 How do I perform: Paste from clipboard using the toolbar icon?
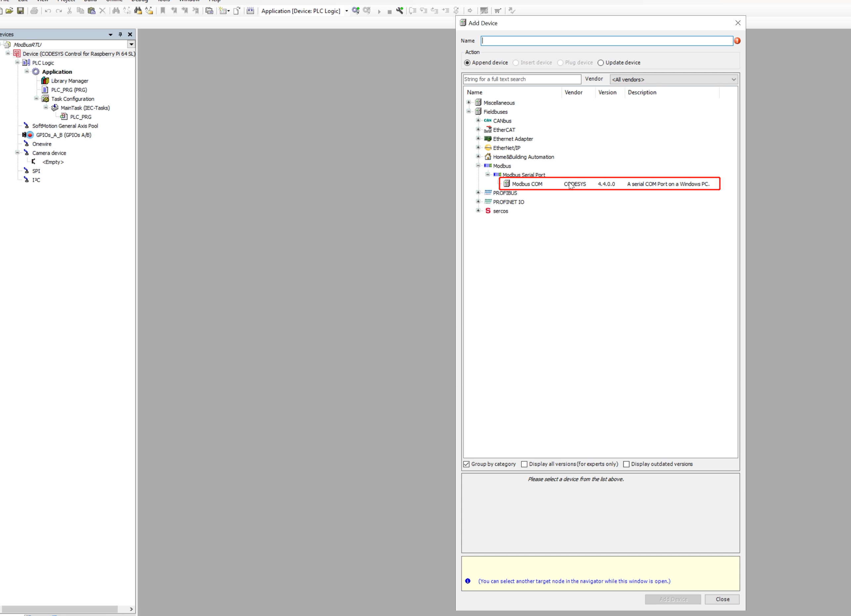[x=91, y=11]
